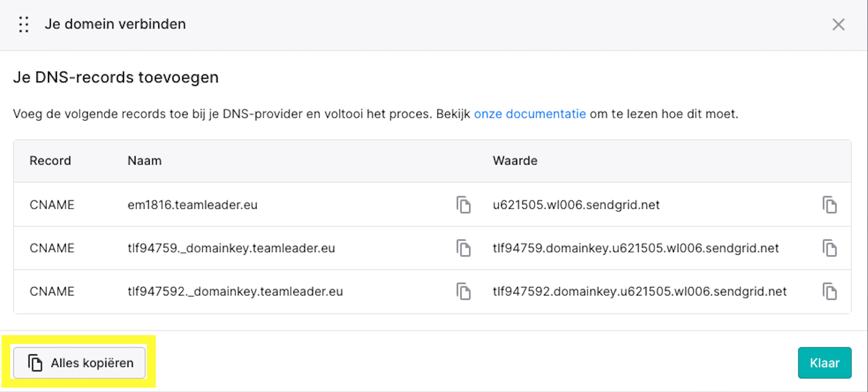The height and width of the screenshot is (392, 868).
Task: Select the Naam column header
Action: coord(145,161)
